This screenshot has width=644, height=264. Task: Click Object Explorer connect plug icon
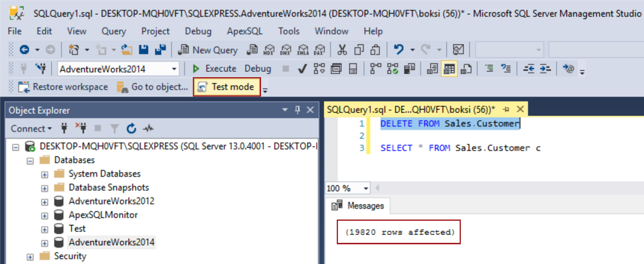tap(65, 129)
